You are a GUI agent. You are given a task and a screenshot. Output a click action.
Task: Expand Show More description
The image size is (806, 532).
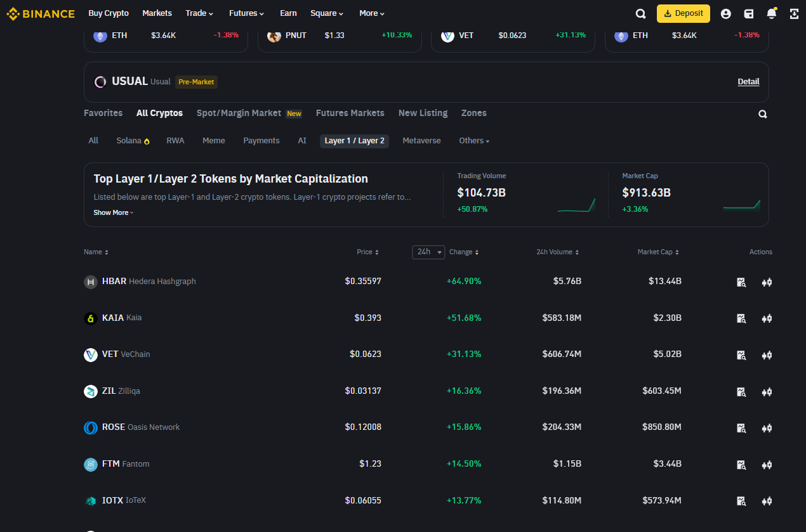(x=114, y=212)
